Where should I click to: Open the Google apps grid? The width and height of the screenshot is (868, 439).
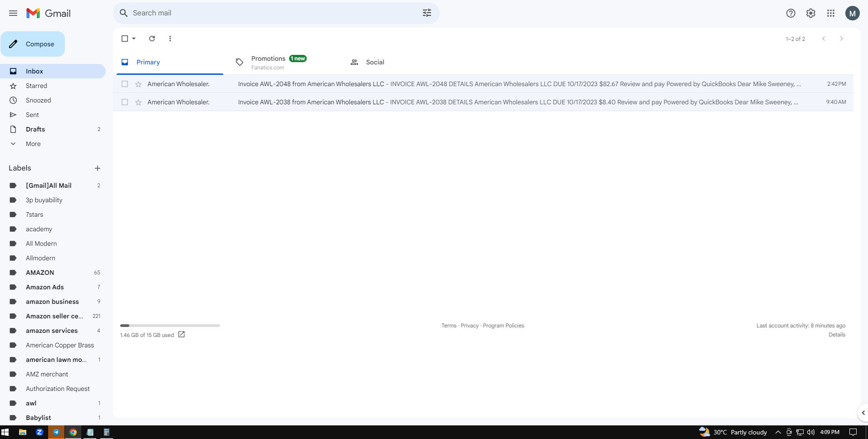coord(831,13)
